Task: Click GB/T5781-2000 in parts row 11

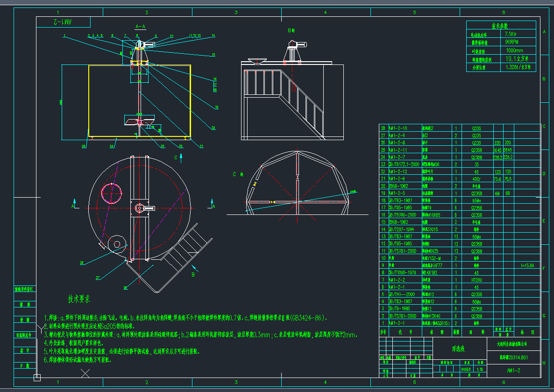Action: (x=403, y=251)
